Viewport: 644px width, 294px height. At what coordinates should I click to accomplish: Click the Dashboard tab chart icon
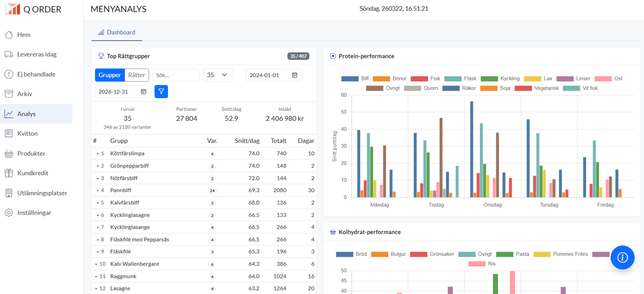click(x=101, y=32)
